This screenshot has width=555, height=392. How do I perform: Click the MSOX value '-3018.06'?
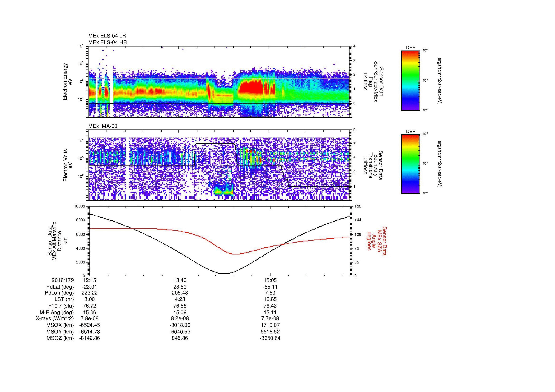[x=180, y=325]
